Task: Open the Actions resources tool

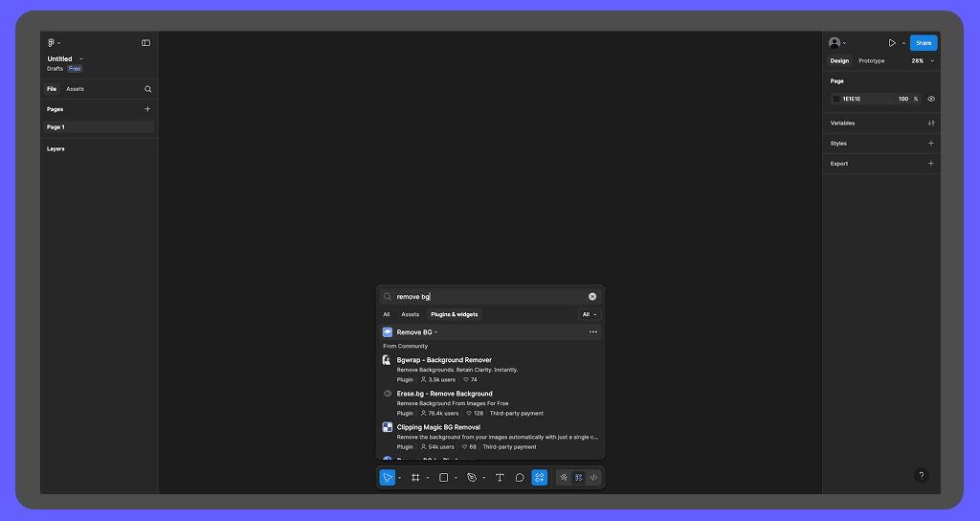Action: (x=540, y=477)
